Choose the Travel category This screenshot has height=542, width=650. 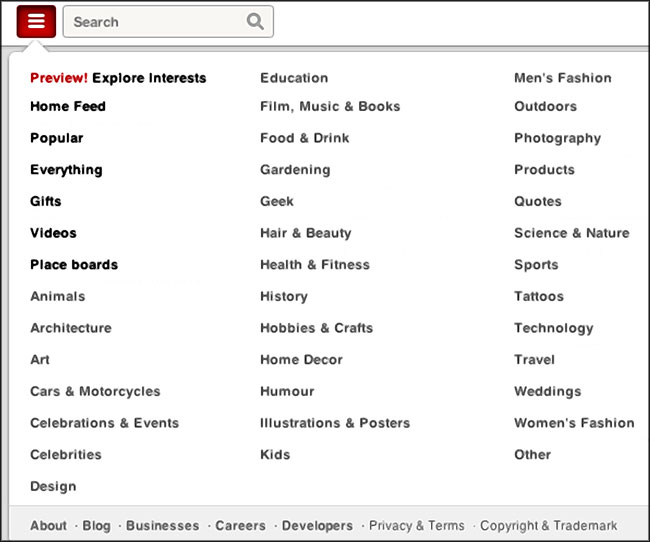click(534, 360)
